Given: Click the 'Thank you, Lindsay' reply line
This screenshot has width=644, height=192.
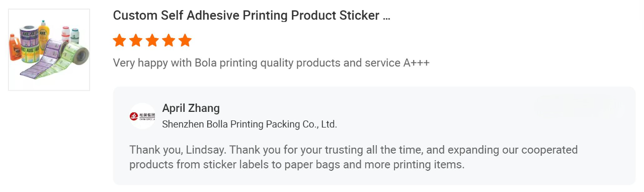Looking at the screenshot, I should click(353, 150).
